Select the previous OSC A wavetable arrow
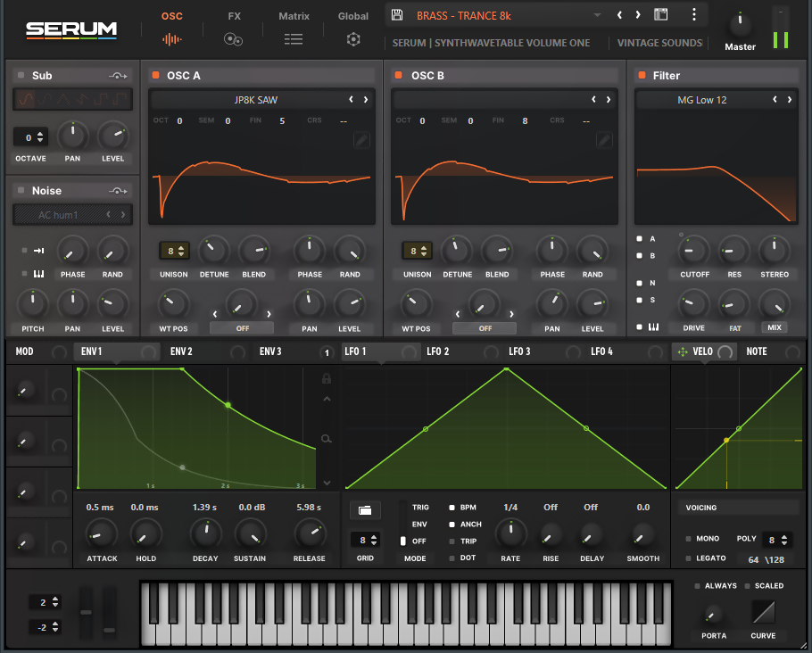 click(351, 99)
